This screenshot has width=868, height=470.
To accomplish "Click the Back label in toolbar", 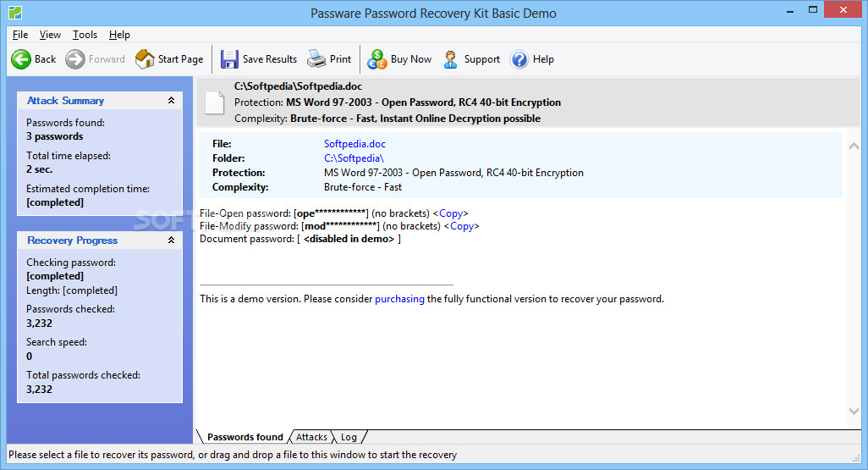I will pos(46,59).
